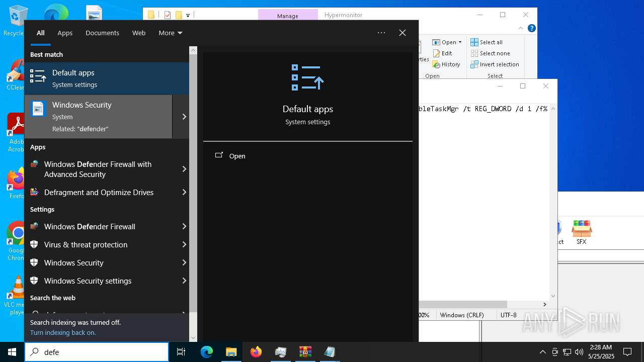Open volume control tray icon
The height and width of the screenshot is (362, 644).
pos(579,352)
